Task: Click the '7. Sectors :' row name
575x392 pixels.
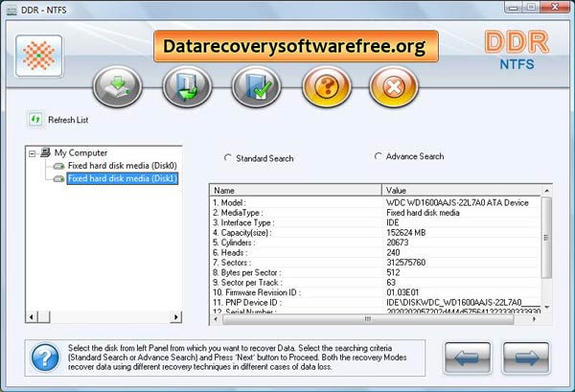Action: pos(232,263)
